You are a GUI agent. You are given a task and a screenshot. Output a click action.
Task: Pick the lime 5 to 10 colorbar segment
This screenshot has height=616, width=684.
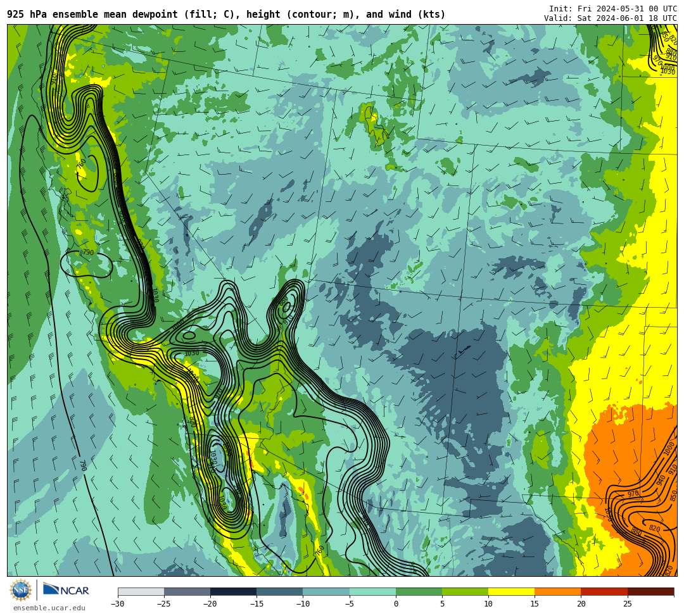coord(465,591)
